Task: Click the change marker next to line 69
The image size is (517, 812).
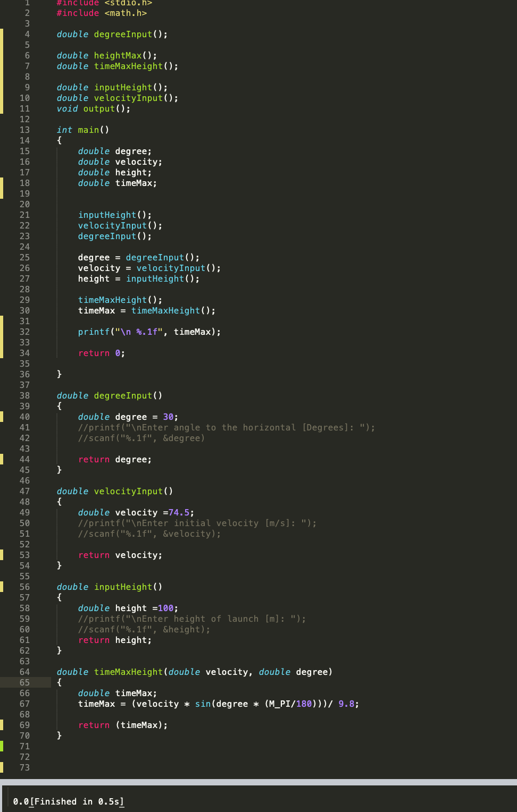Action: click(x=3, y=725)
